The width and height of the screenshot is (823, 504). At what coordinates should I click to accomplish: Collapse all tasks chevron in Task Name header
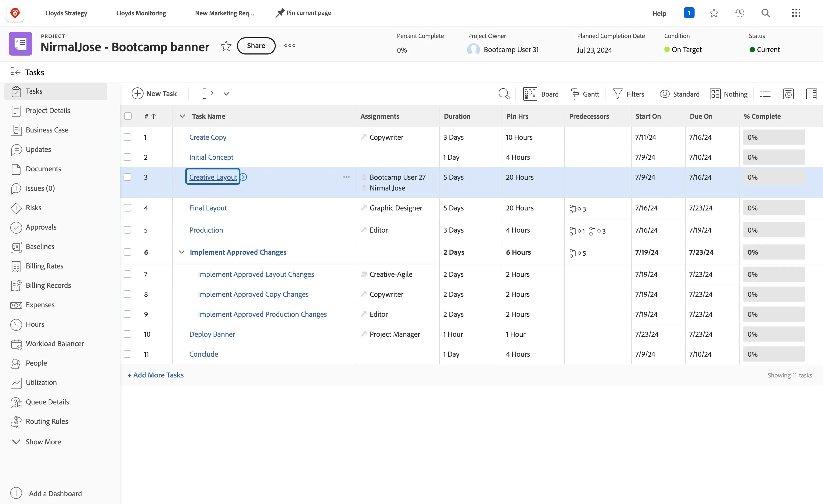[182, 116]
